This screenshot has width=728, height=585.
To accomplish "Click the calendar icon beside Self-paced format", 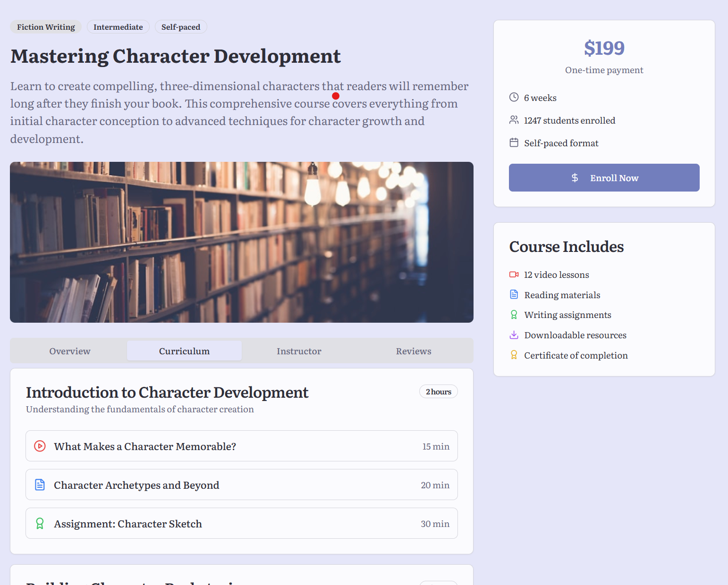I will (514, 142).
